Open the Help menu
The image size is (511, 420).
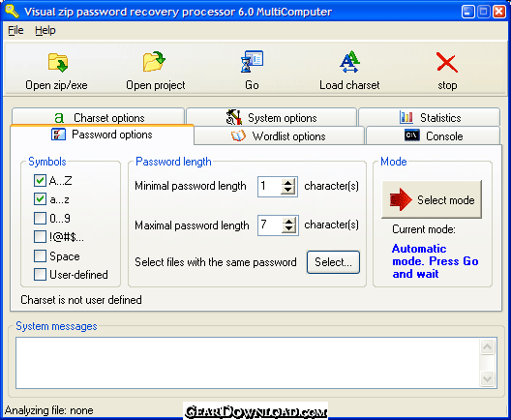click(x=45, y=30)
